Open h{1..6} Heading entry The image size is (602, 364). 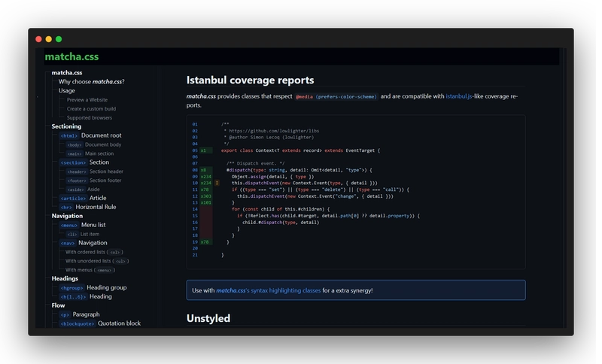[x=86, y=296]
